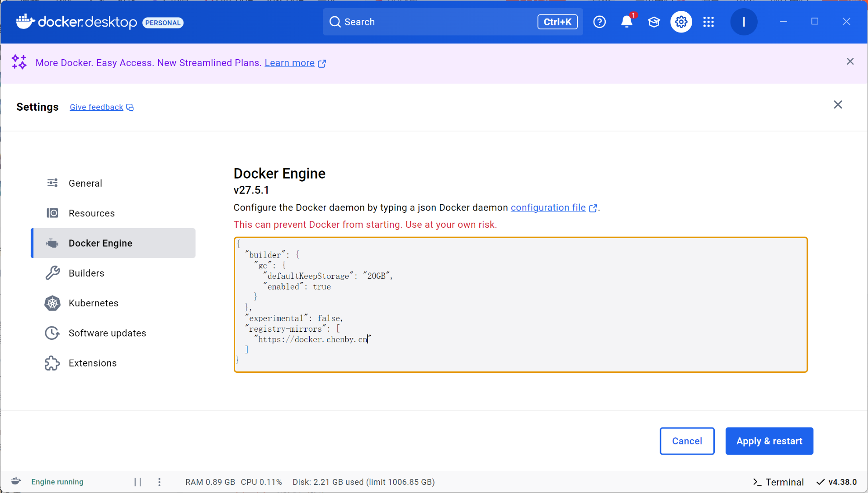Click the settings gear icon
Image resolution: width=868 pixels, height=493 pixels.
pos(681,22)
